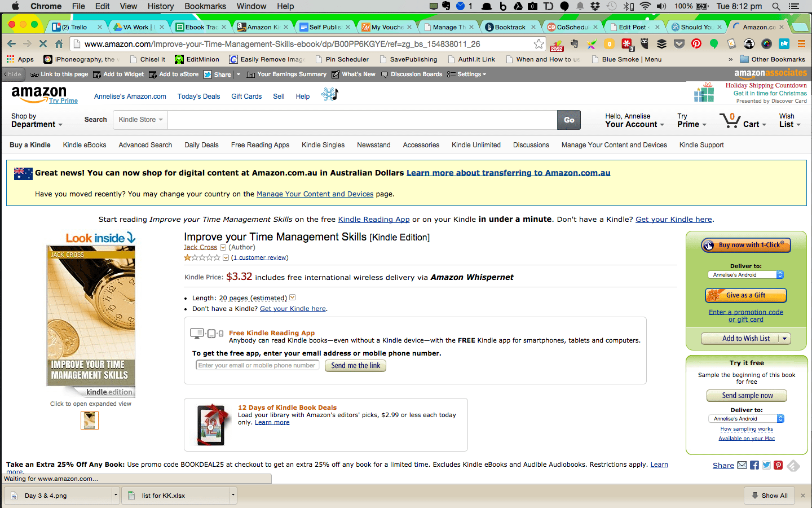812x508 pixels.
Task: Click the Wi-Fi status icon
Action: pos(646,6)
